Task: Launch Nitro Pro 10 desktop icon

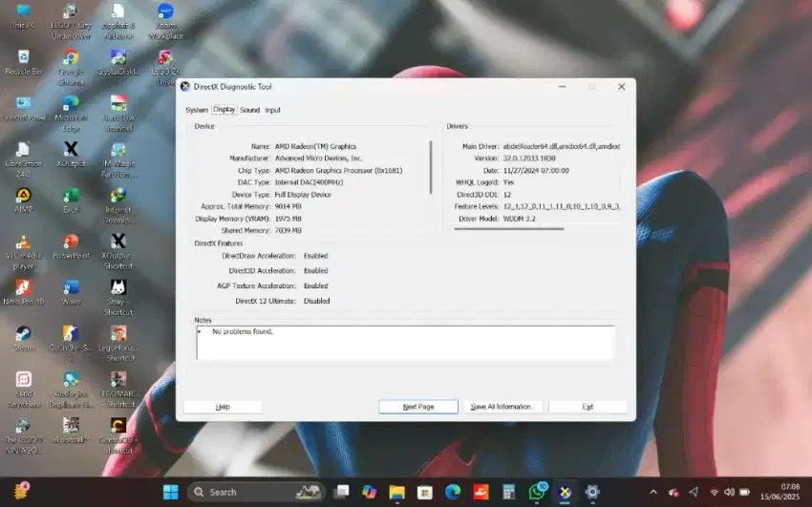Action: (23, 293)
